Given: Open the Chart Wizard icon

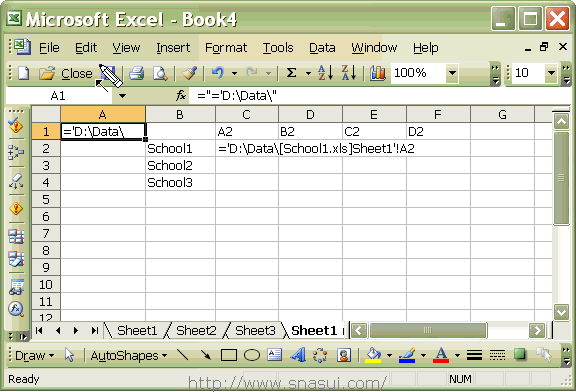Looking at the screenshot, I should coord(378,73).
